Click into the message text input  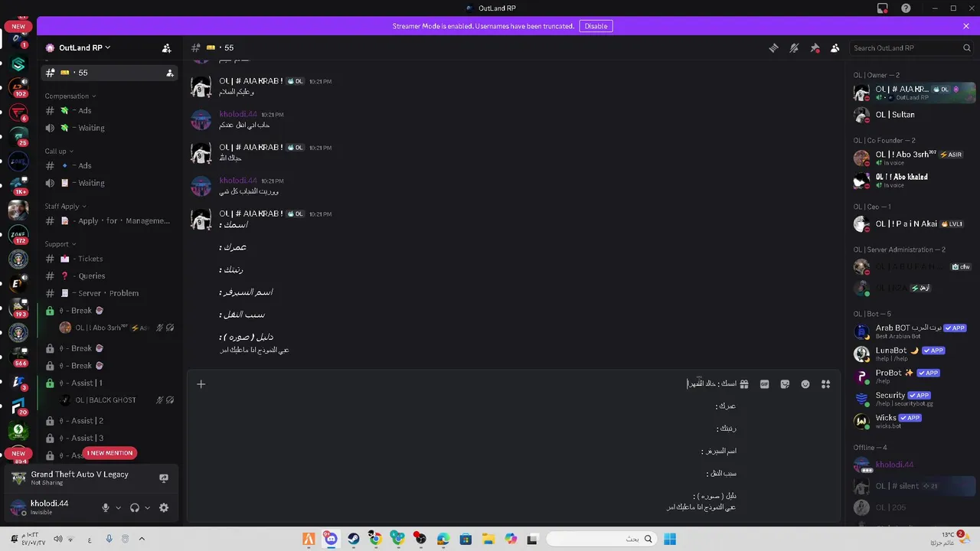pos(475,445)
